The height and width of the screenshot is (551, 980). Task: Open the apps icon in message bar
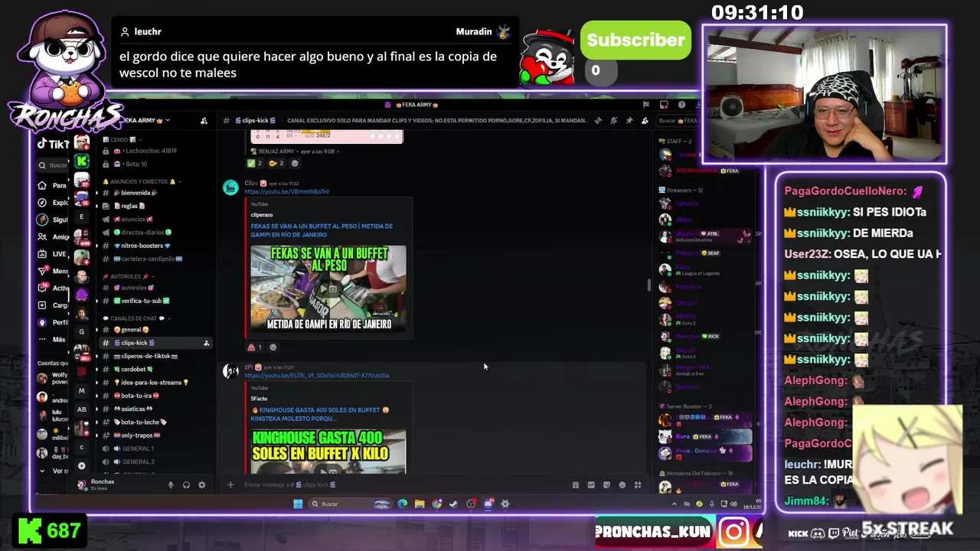click(x=637, y=485)
